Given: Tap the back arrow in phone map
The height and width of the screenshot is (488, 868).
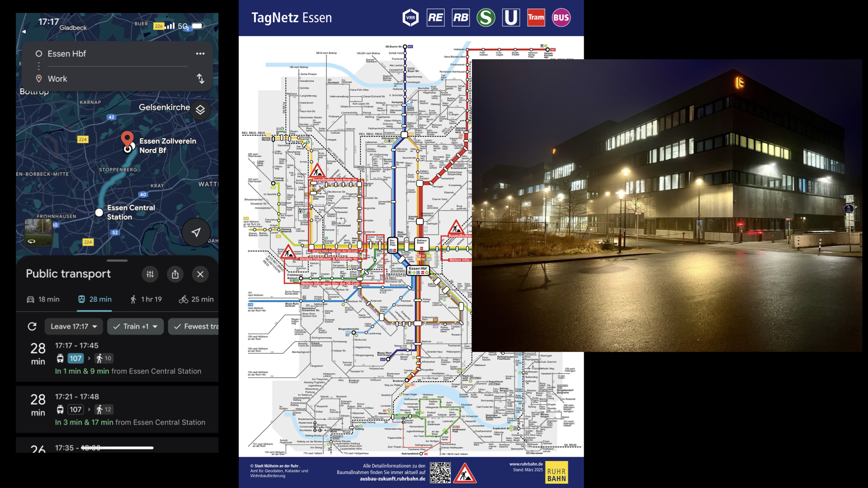Looking at the screenshot, I should pos(24,32).
